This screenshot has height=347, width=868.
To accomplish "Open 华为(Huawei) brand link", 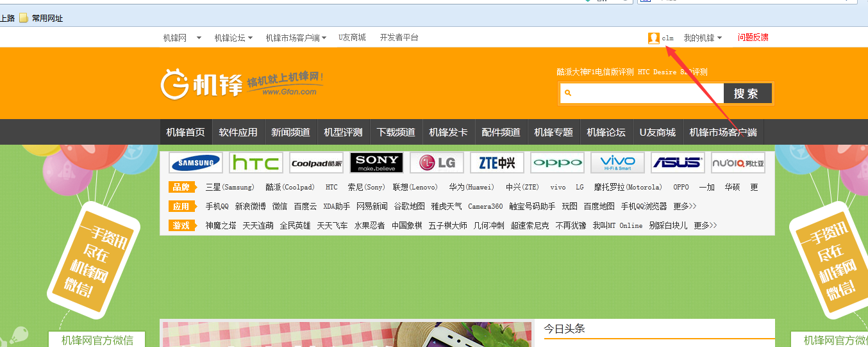I will pos(471,187).
